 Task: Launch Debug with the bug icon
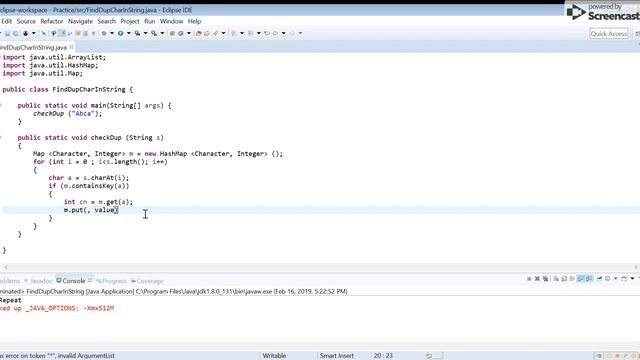[104, 33]
